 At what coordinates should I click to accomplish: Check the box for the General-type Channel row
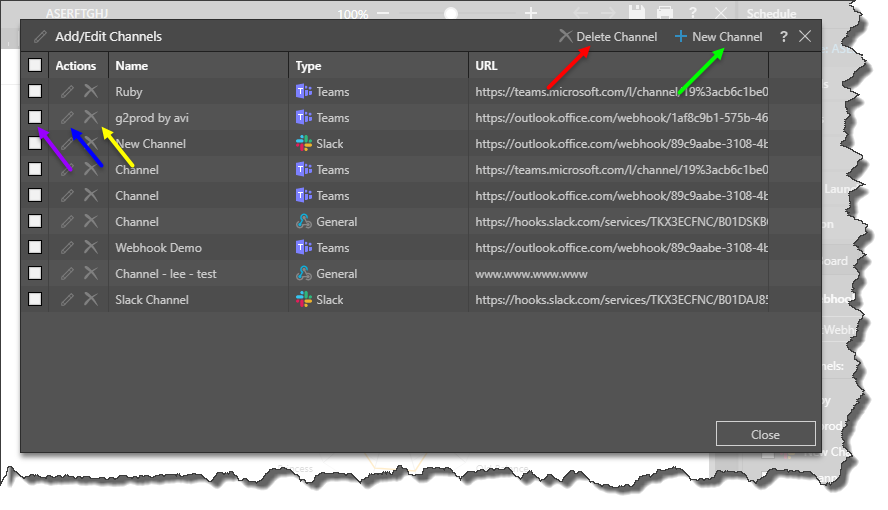coord(35,221)
